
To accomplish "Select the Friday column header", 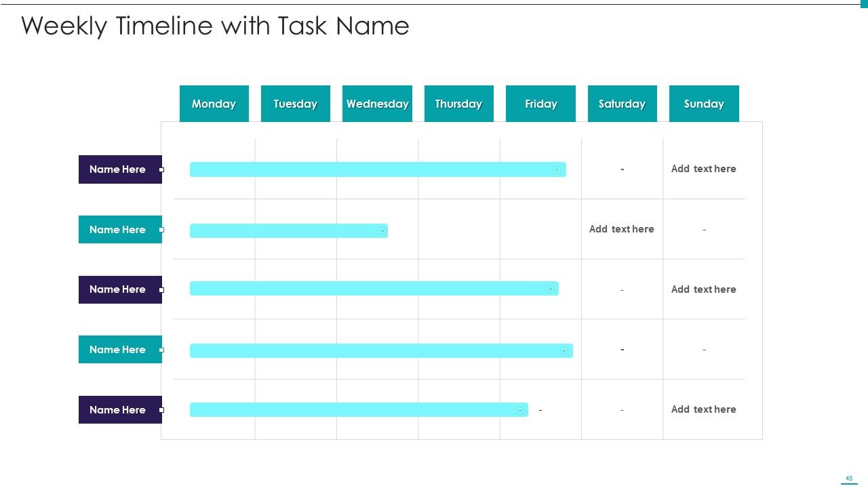I will pyautogui.click(x=540, y=104).
